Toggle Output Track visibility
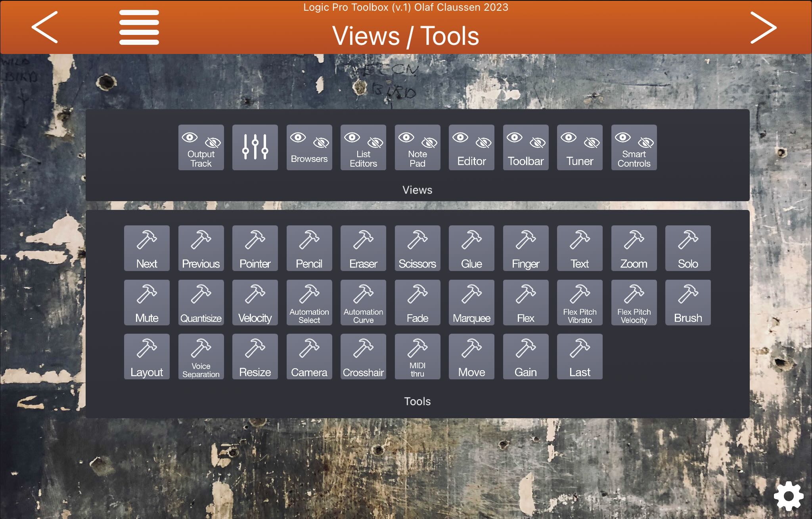Screen dimensions: 812x519 (201, 148)
